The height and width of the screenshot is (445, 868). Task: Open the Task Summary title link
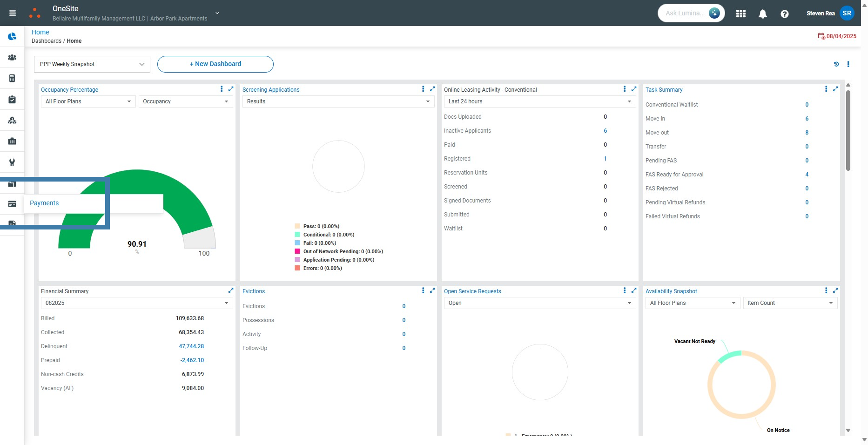tap(664, 90)
